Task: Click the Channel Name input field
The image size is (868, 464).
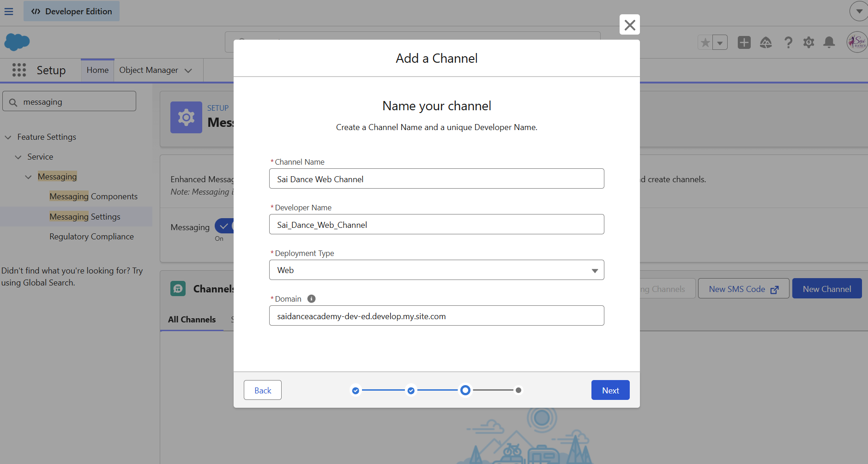Action: pyautogui.click(x=437, y=178)
